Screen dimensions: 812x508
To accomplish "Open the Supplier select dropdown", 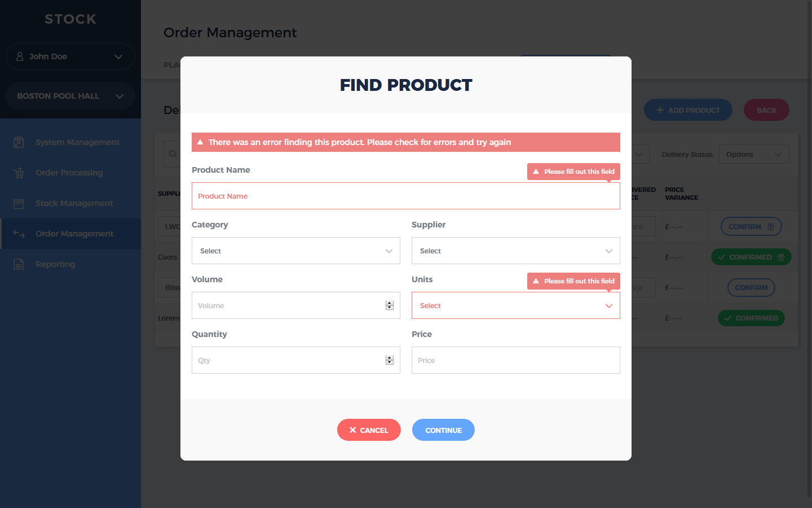I will coord(515,251).
